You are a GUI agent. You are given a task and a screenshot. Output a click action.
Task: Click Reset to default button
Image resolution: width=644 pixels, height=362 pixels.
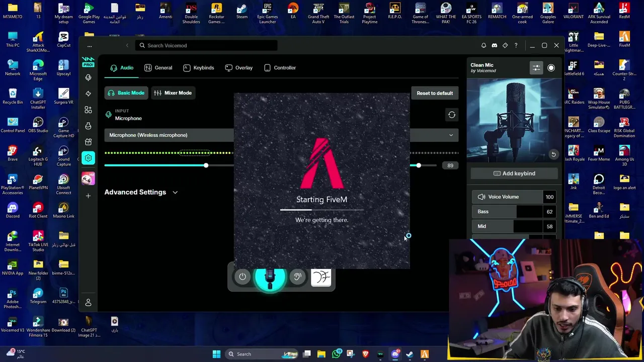[x=435, y=93]
